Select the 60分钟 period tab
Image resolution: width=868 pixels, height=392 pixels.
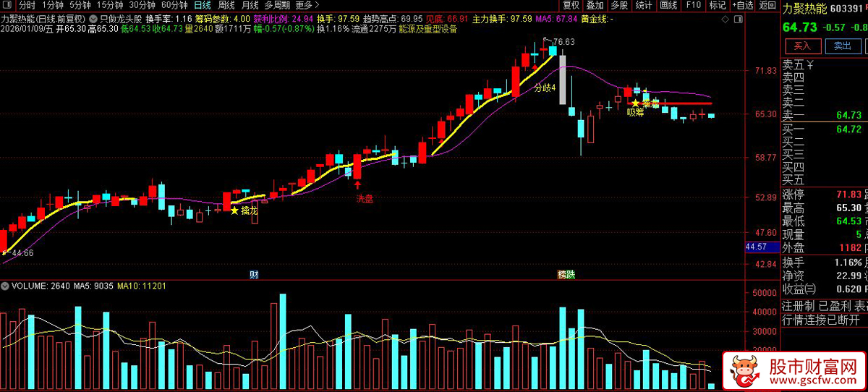tap(174, 5)
